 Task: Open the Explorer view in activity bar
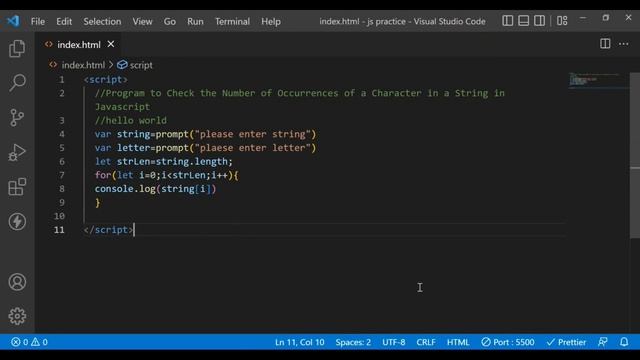click(x=17, y=49)
